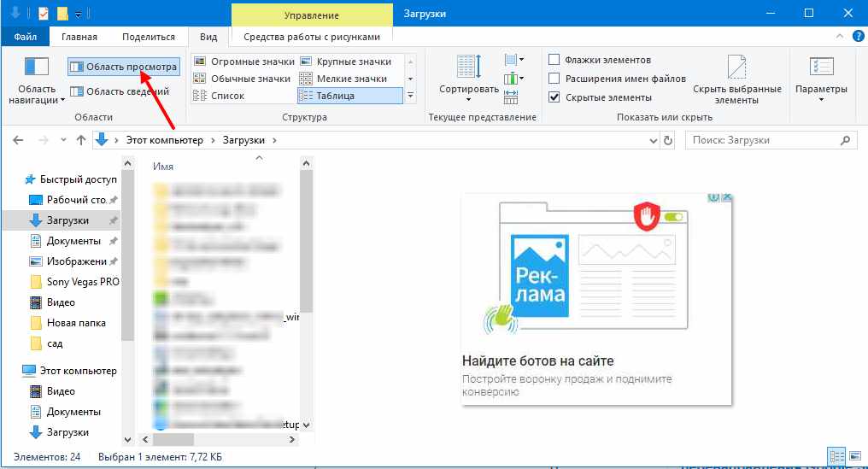Choose the Таблица layout
This screenshot has height=469, width=868.
[350, 96]
